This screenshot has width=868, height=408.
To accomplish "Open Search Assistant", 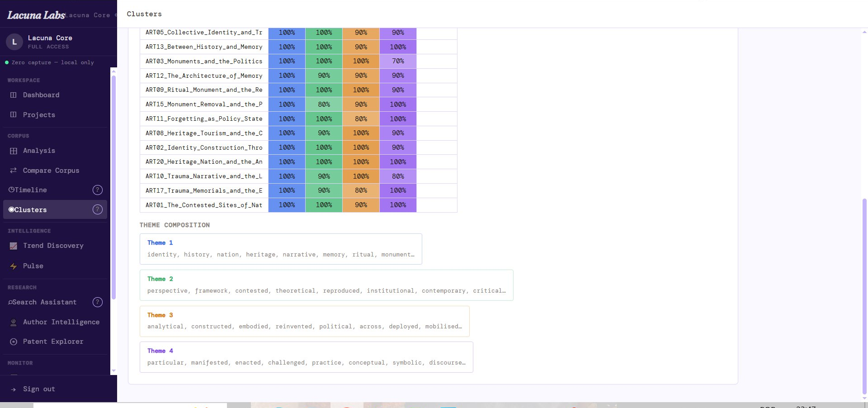I will [x=55, y=302].
